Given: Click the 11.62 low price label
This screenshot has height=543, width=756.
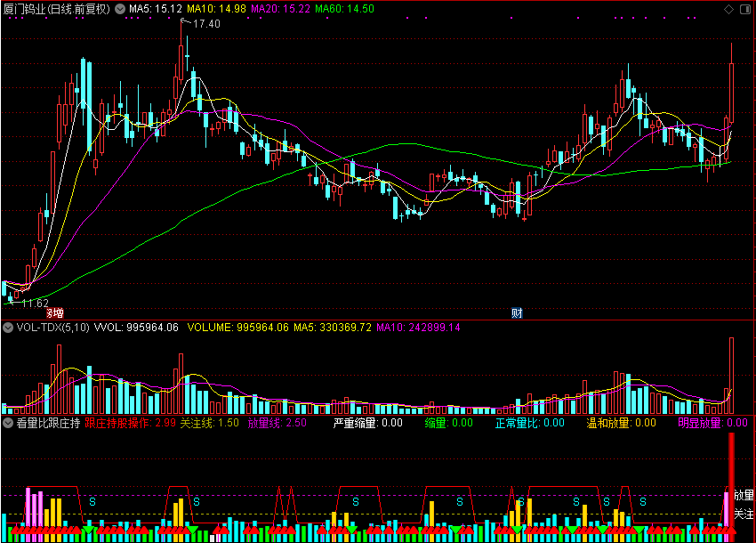Looking at the screenshot, I should pyautogui.click(x=36, y=304).
